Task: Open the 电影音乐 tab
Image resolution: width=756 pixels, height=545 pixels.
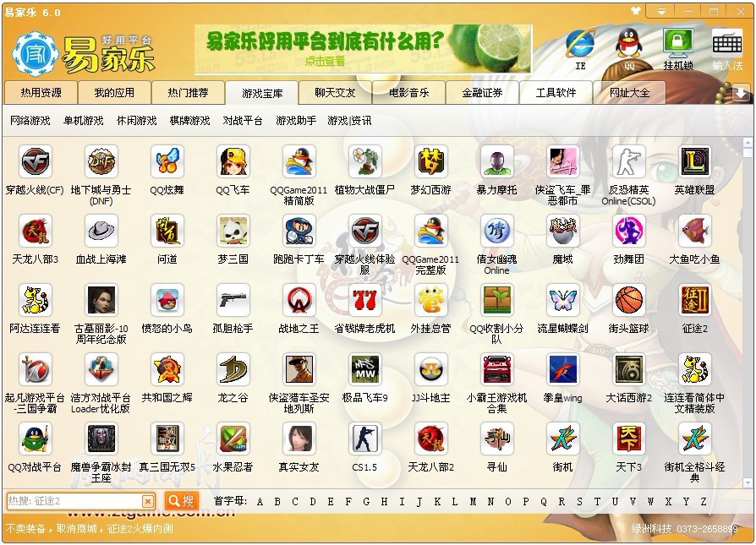Action: [x=408, y=92]
